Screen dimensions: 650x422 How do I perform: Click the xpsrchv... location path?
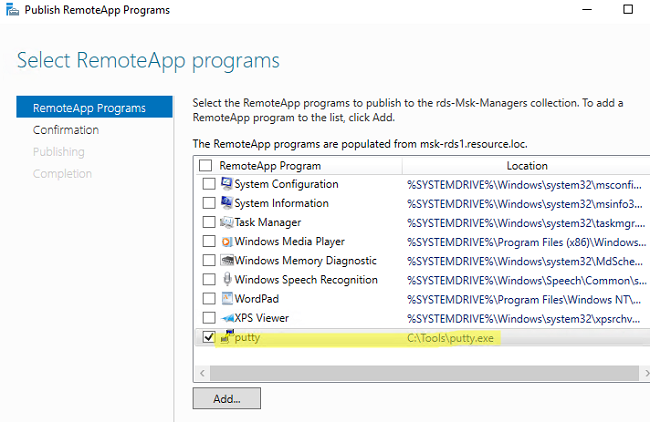click(524, 319)
